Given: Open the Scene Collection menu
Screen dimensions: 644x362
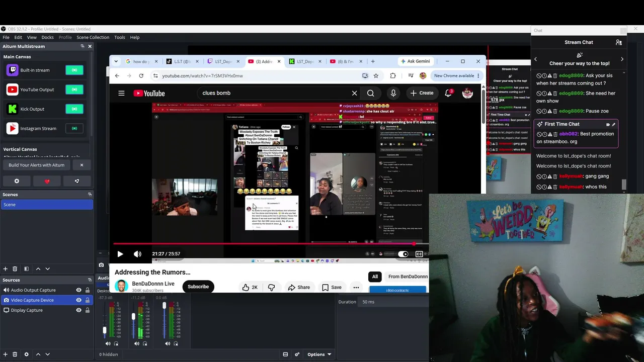Looking at the screenshot, I should (93, 37).
